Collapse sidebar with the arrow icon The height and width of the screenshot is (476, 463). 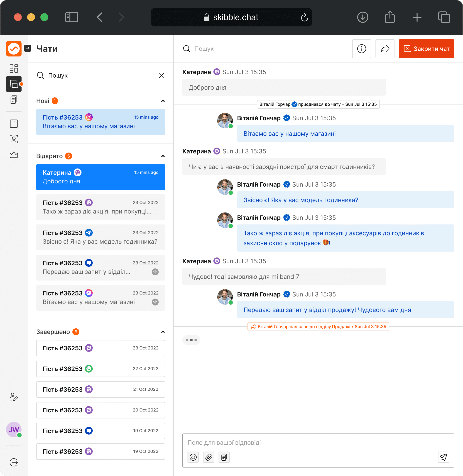28,48
